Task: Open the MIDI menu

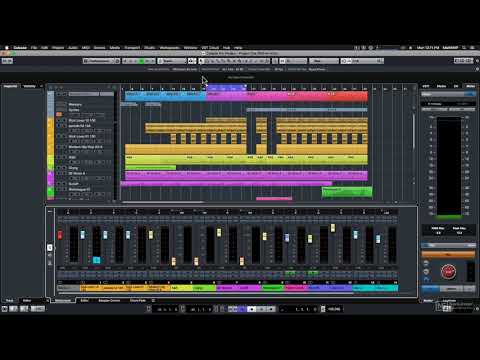Action: tap(86, 48)
